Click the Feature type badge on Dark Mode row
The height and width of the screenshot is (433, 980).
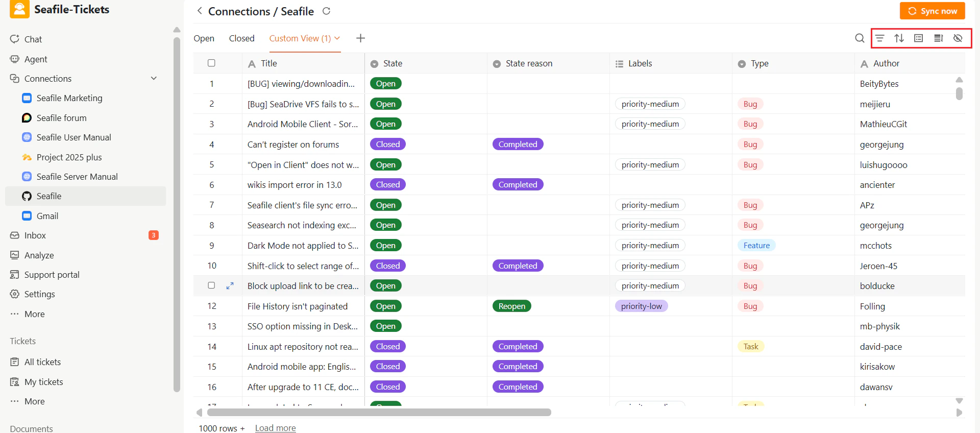tap(756, 246)
